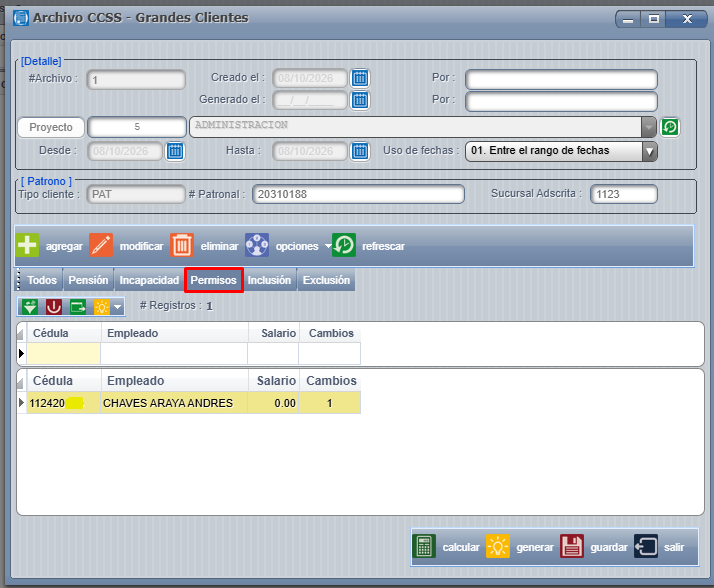Click the eliminar label

pos(219,246)
